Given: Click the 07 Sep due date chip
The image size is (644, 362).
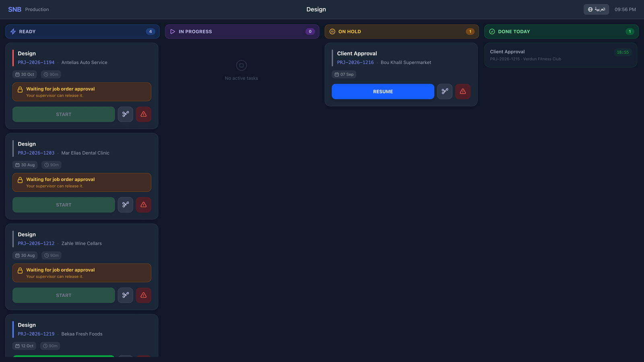Looking at the screenshot, I should pyautogui.click(x=344, y=74).
